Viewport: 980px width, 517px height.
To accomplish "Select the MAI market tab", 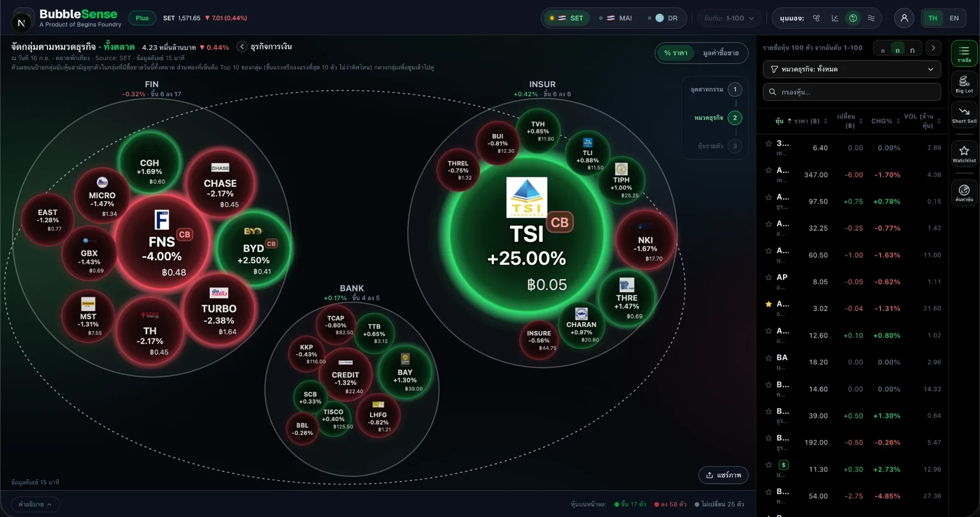I will 616,18.
